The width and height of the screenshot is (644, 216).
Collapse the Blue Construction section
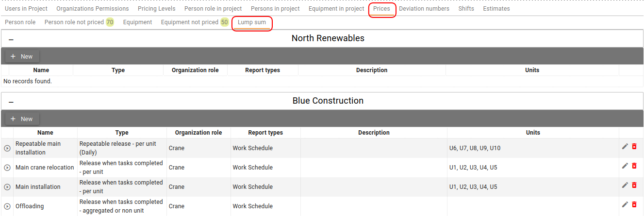point(11,102)
